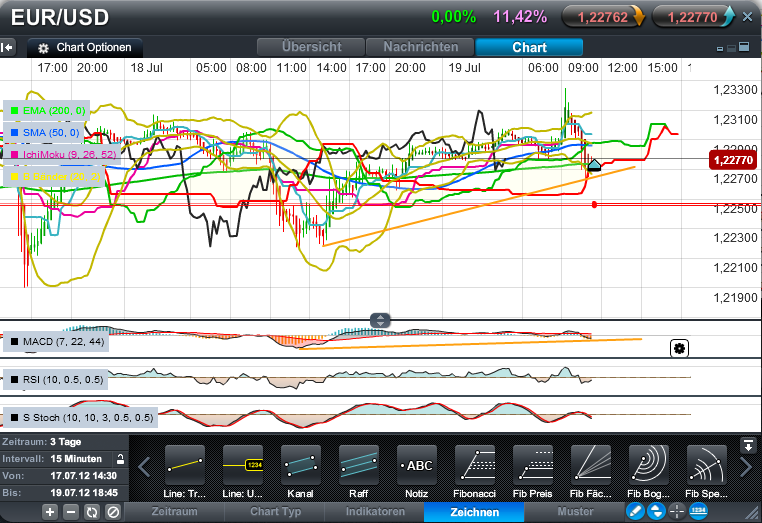This screenshot has height=523, width=762.
Task: Click the refresh chart arrows icon
Action: pos(92,512)
